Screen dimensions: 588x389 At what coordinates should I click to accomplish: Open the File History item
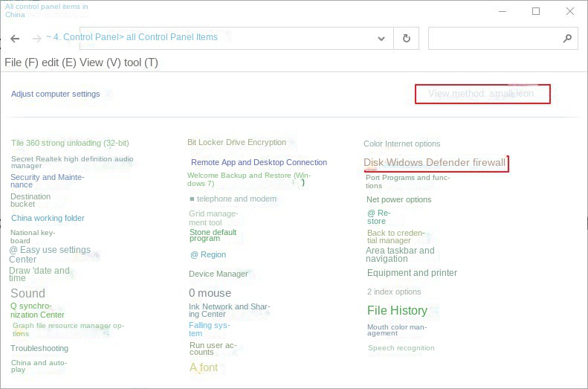point(397,310)
